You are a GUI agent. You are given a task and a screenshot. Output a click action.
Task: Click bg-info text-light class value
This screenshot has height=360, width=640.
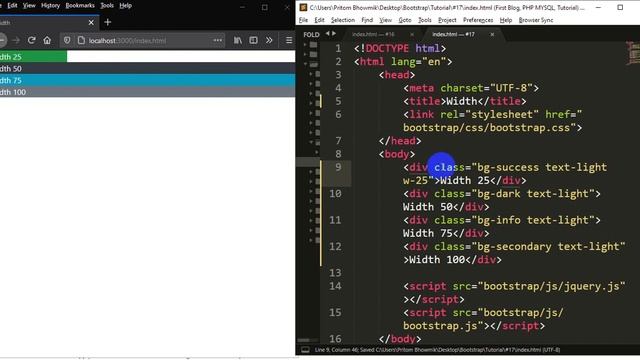tap(533, 220)
